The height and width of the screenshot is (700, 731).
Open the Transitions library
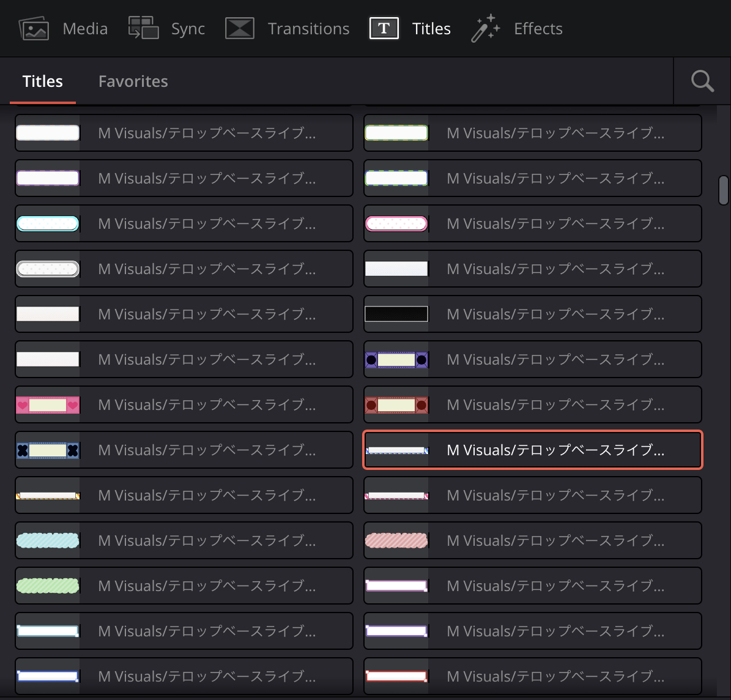pos(287,28)
